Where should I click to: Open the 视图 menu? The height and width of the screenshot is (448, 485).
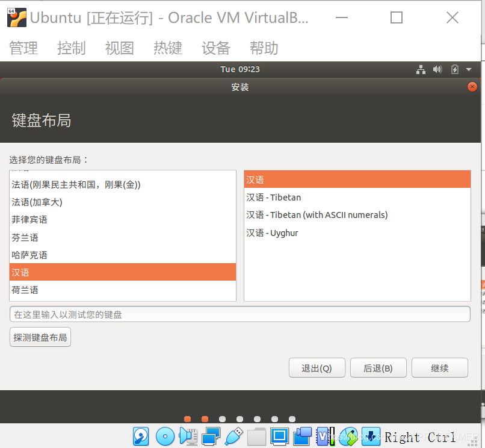[119, 48]
